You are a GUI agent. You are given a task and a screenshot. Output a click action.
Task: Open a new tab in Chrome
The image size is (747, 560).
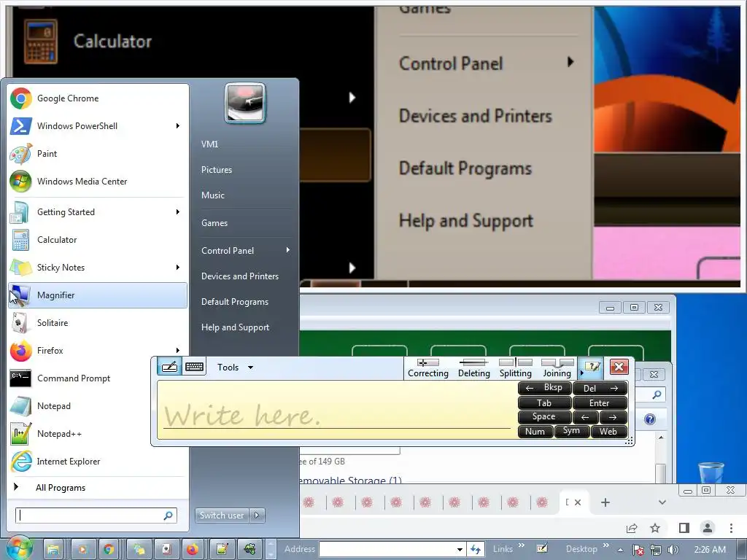click(605, 502)
